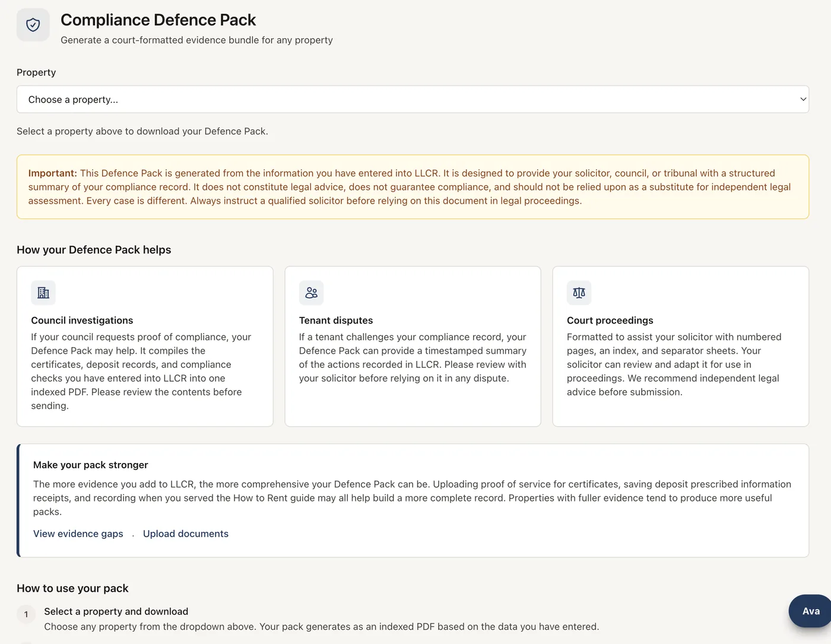Open the View evidence gaps link

click(x=78, y=534)
